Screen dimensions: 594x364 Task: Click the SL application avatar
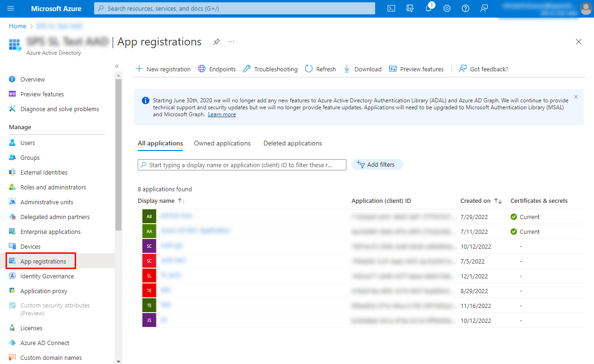[x=149, y=276]
